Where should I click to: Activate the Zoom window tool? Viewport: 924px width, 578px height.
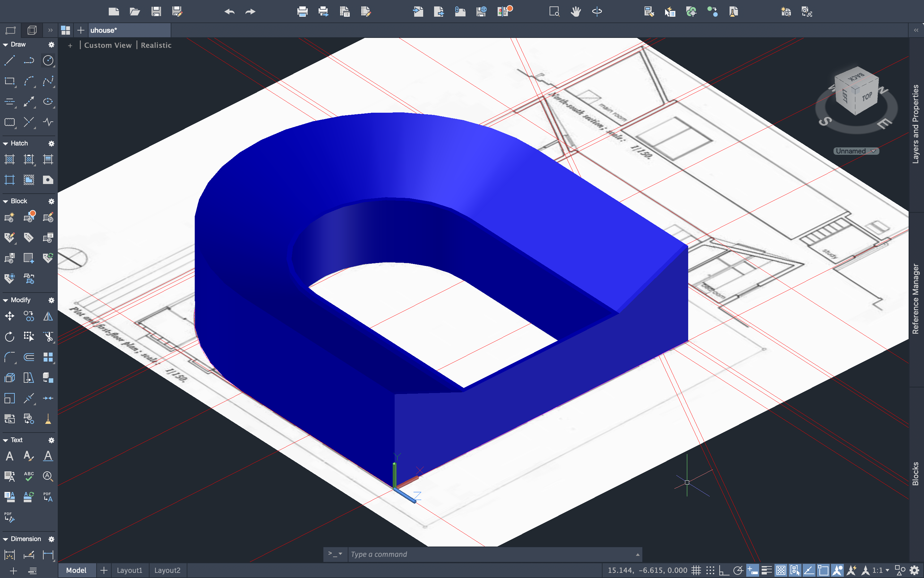(554, 12)
